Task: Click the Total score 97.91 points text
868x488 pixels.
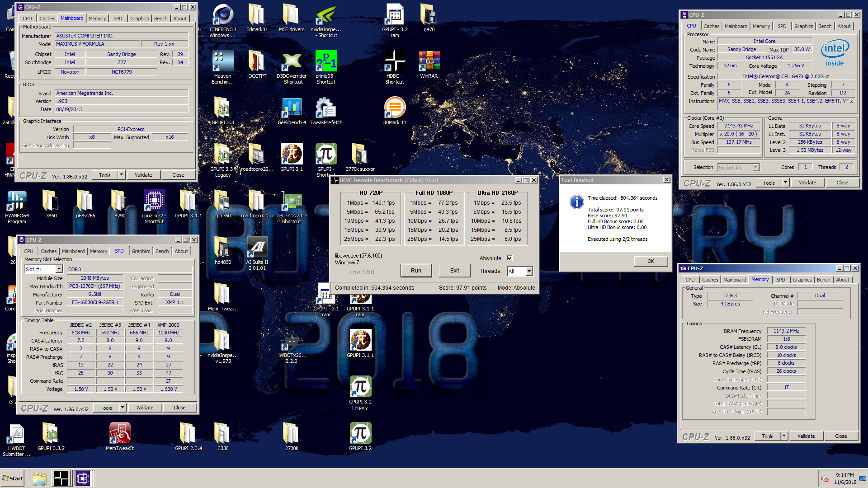Action: (x=615, y=210)
